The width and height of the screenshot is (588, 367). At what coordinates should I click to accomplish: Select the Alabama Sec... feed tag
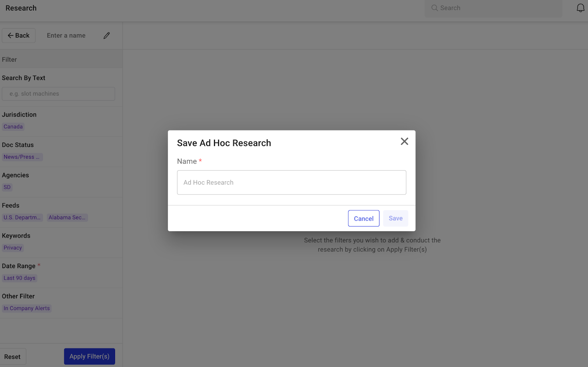[67, 218]
